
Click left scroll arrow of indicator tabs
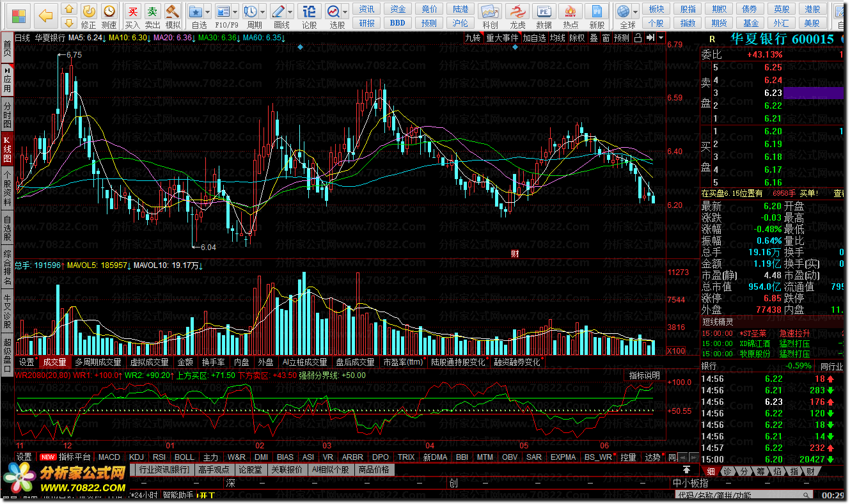point(682,457)
